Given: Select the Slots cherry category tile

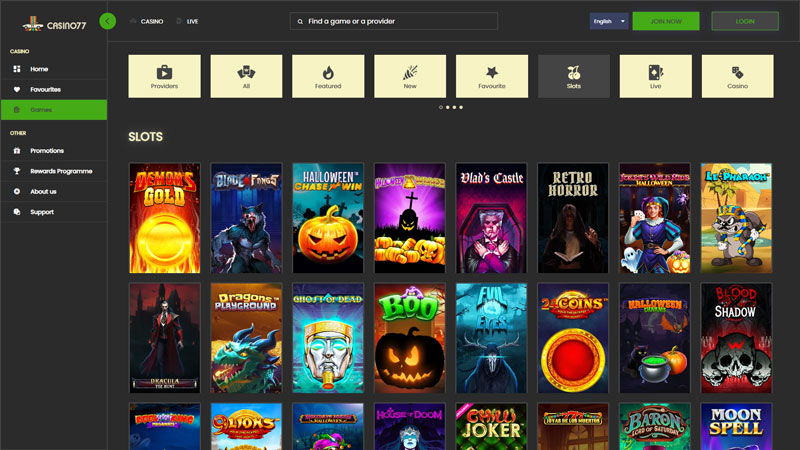Looking at the screenshot, I should tap(574, 76).
